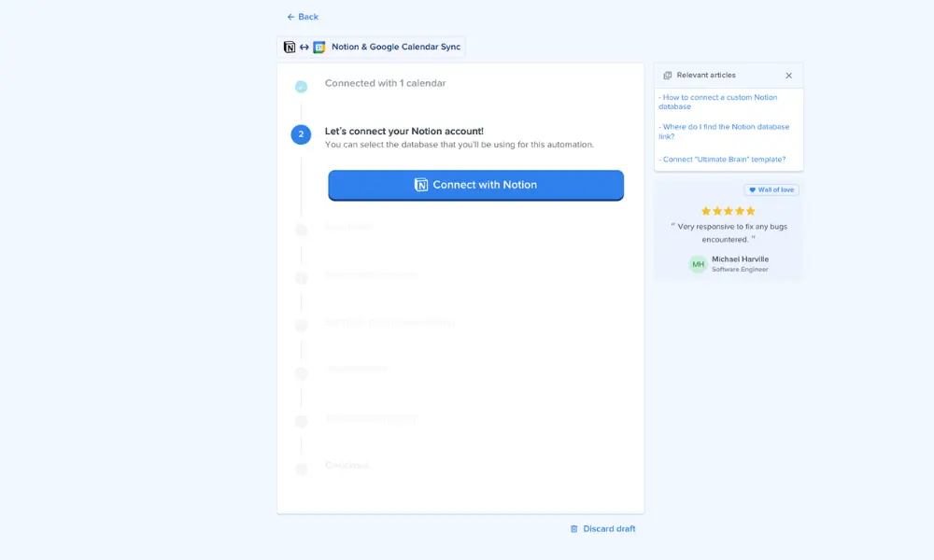Screen dimensions: 934x560
Task: Click the MH avatar for Michael Harville
Action: click(698, 264)
